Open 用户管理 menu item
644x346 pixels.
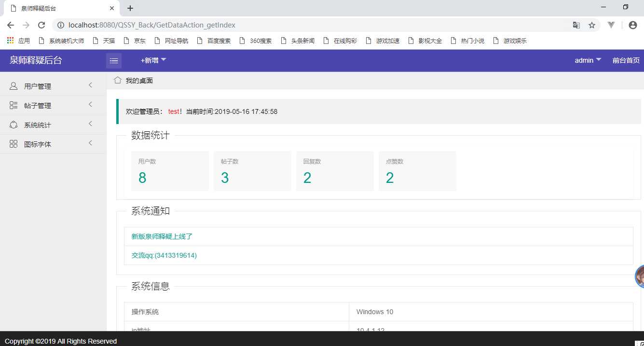pos(53,86)
